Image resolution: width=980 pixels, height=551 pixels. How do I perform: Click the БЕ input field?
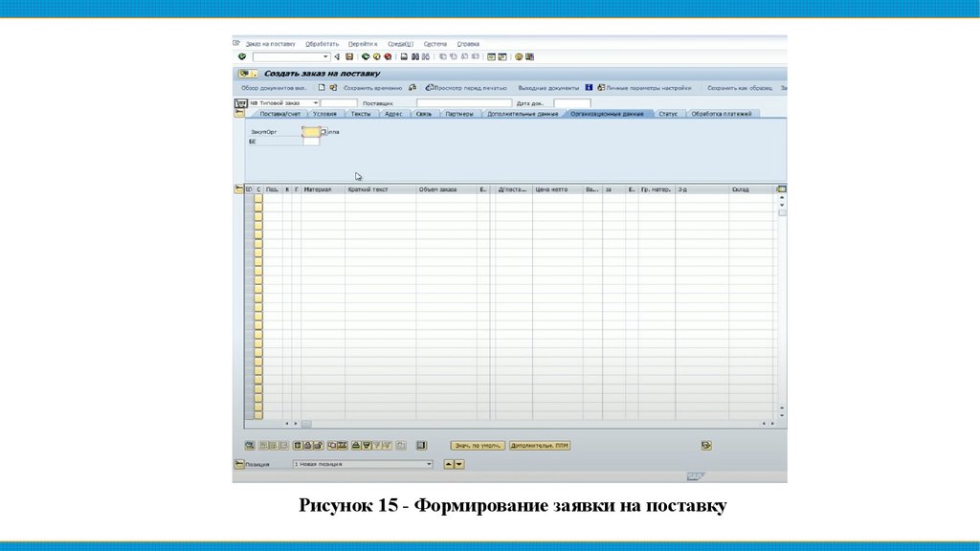pos(311,142)
